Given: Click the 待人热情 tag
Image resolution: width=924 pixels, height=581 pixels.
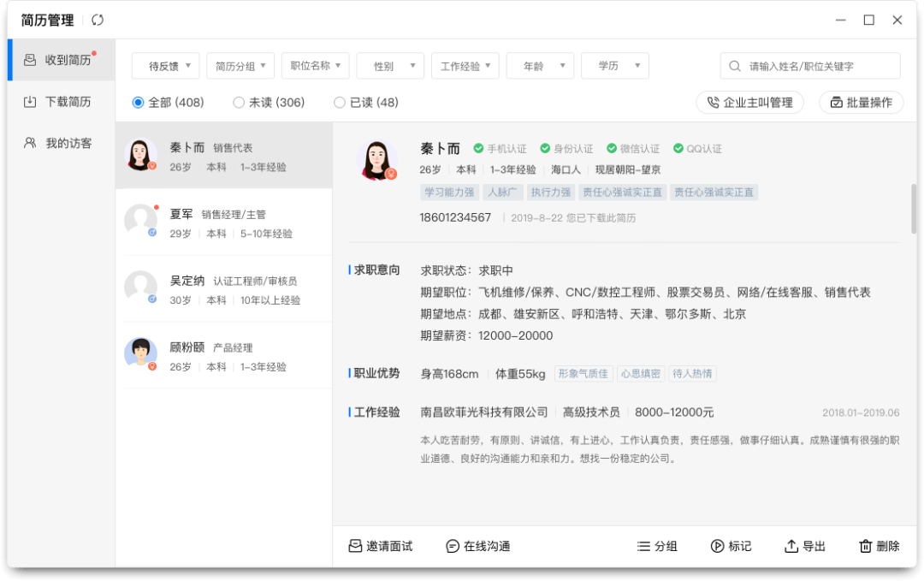Looking at the screenshot, I should 692,374.
